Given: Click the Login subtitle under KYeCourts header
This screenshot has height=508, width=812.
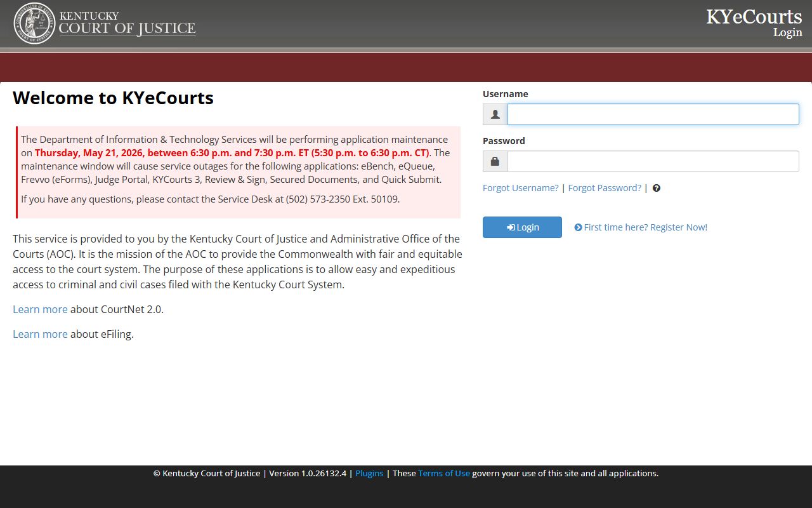Looking at the screenshot, I should (788, 32).
